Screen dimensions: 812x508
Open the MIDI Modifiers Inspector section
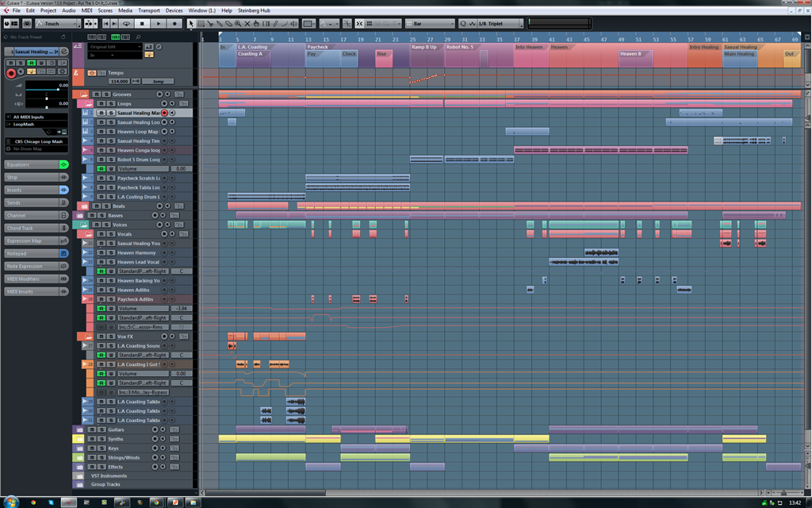(36, 279)
